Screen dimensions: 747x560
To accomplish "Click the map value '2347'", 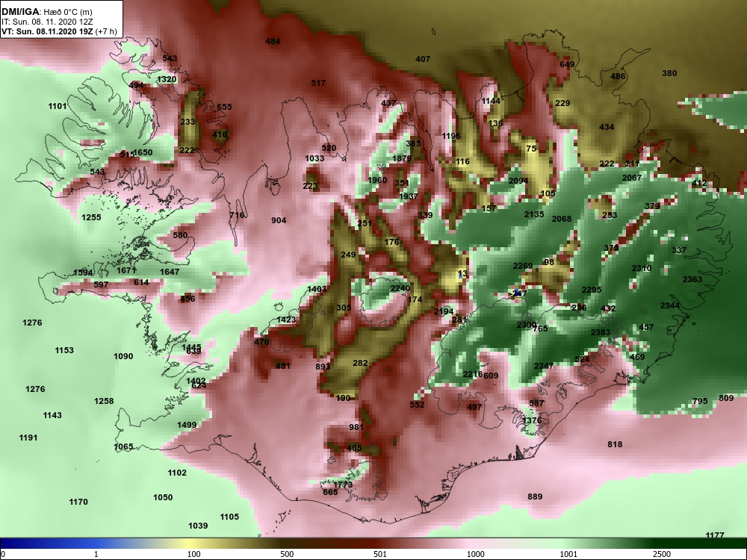I will click(x=544, y=366).
